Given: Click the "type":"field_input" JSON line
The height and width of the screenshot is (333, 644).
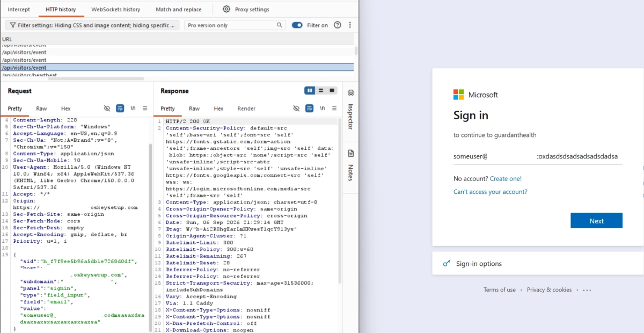Looking at the screenshot, I should point(56,295).
